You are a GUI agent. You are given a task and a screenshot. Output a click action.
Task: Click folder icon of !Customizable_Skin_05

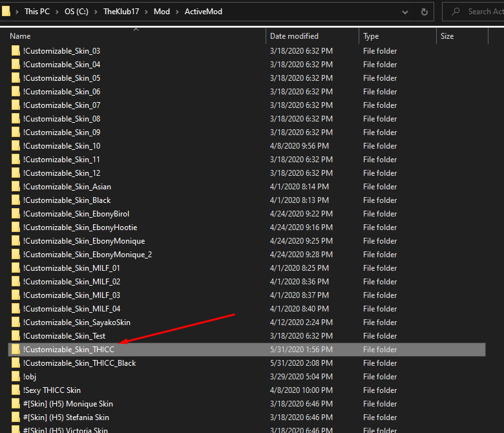[x=16, y=78]
